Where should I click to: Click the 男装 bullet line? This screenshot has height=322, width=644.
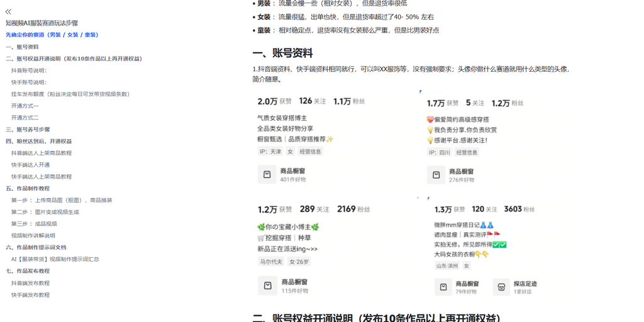[x=330, y=4]
